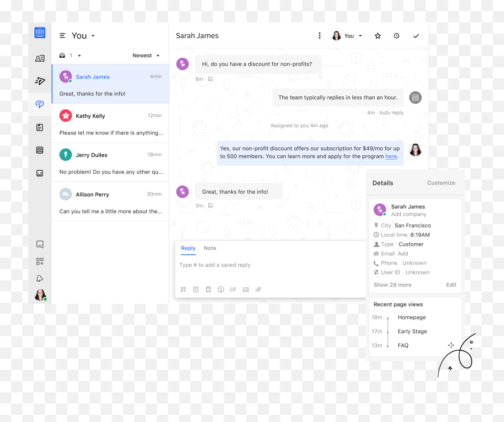Attach a file with the paperclip icon
The image size is (504, 422).
(x=258, y=290)
